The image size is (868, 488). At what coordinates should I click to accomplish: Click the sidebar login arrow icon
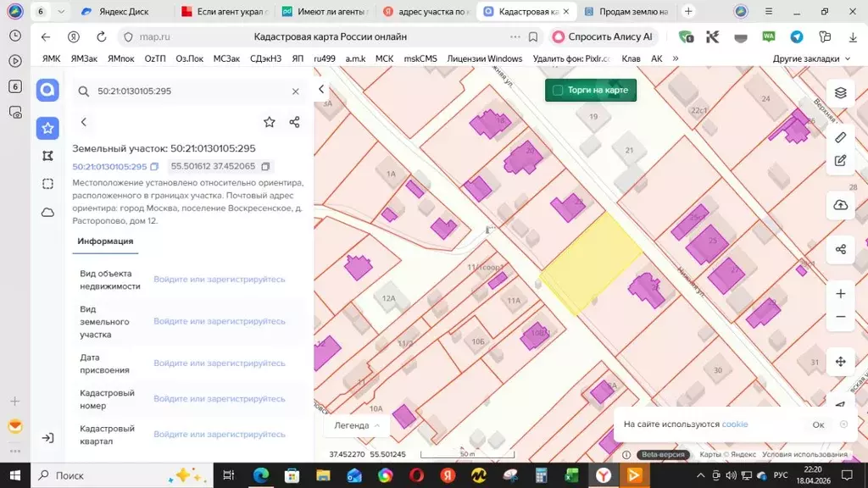tap(47, 438)
